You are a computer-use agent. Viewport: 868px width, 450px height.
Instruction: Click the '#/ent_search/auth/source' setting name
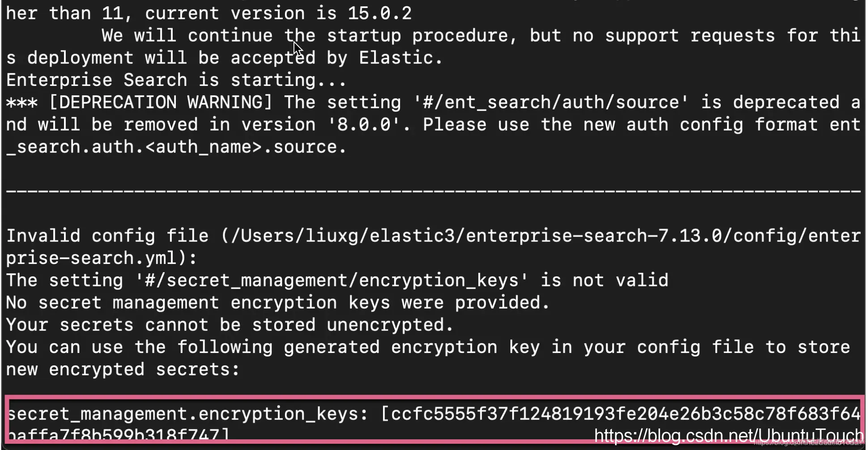[551, 102]
